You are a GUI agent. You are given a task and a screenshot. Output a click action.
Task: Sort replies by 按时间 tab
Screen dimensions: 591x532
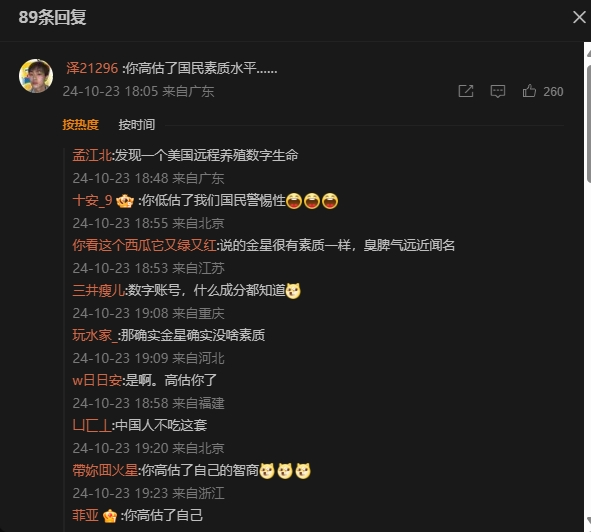(136, 124)
